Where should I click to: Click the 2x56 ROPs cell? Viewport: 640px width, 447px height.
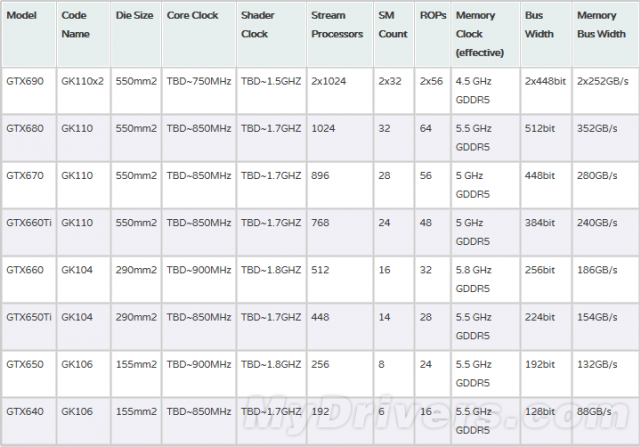433,91
